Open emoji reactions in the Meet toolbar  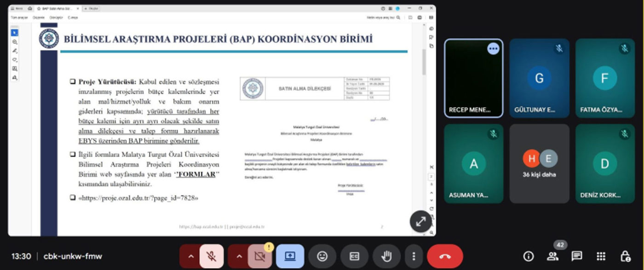click(x=322, y=256)
